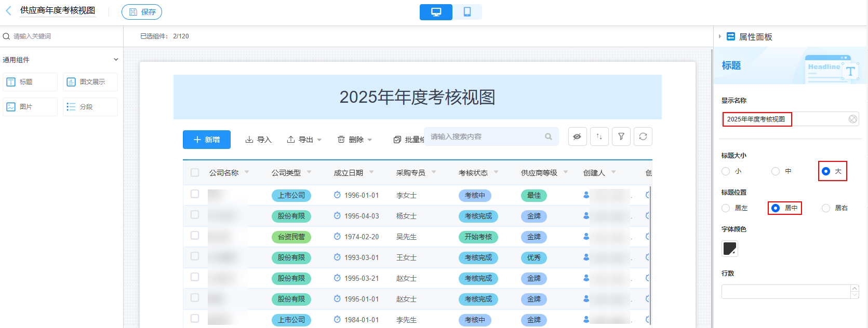Select the 分段 component

click(x=90, y=107)
